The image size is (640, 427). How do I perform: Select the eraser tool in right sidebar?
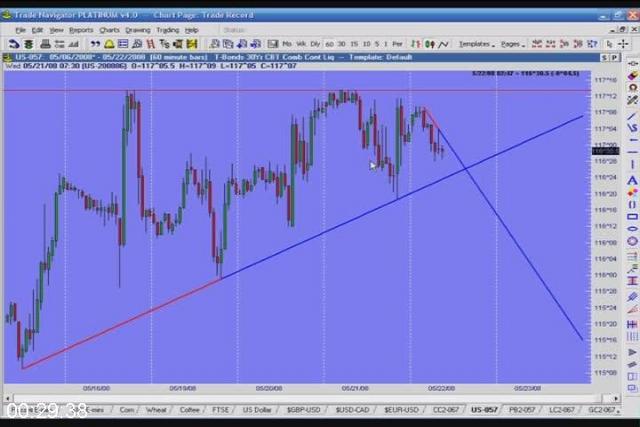tap(632, 76)
